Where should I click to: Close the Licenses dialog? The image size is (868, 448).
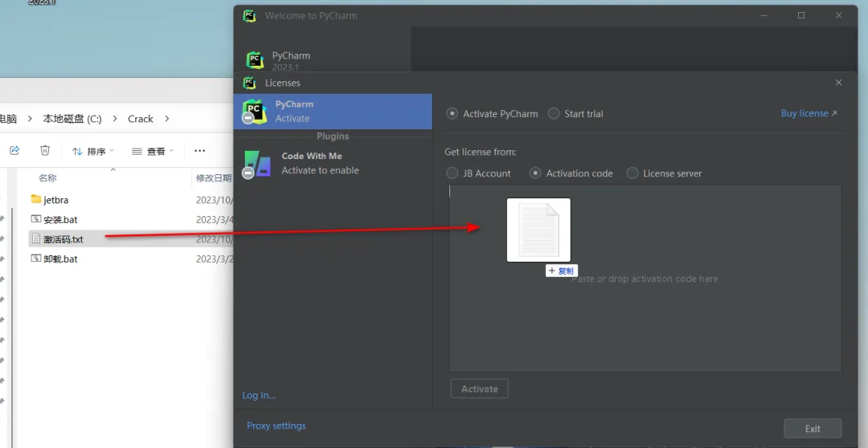838,83
